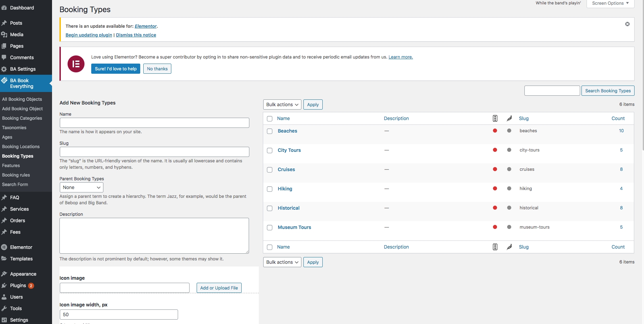The height and width of the screenshot is (324, 644).
Task: Click the Elementor logo icon in notice
Action: [x=76, y=64]
